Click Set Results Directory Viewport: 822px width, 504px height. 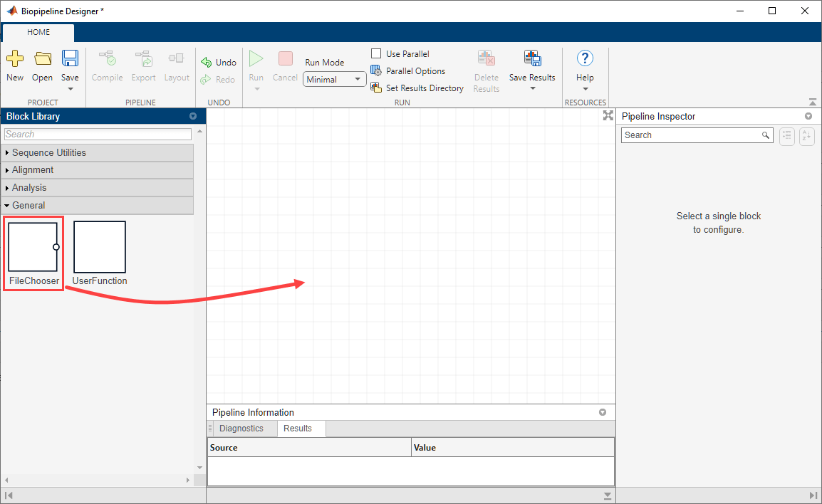pyautogui.click(x=417, y=88)
